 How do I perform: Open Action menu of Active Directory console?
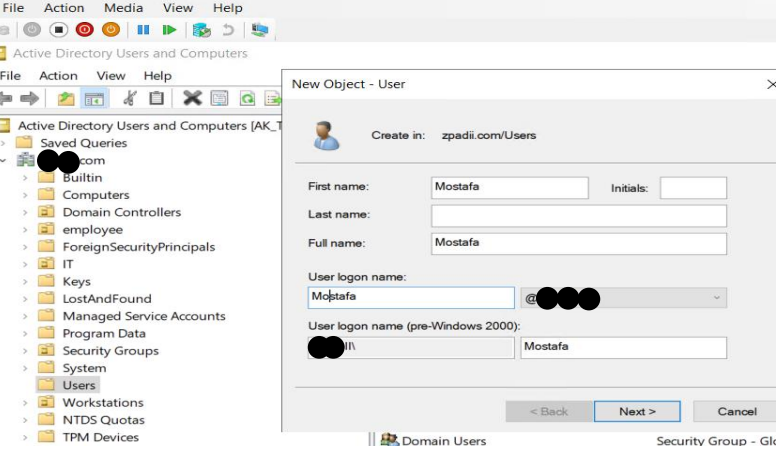(59, 75)
